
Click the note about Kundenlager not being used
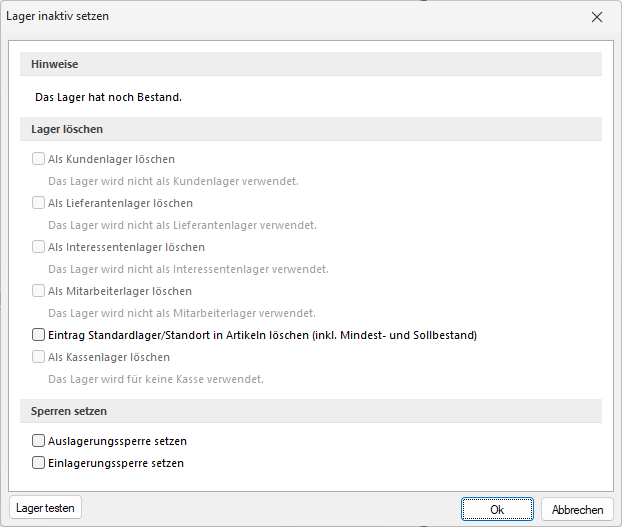(173, 181)
